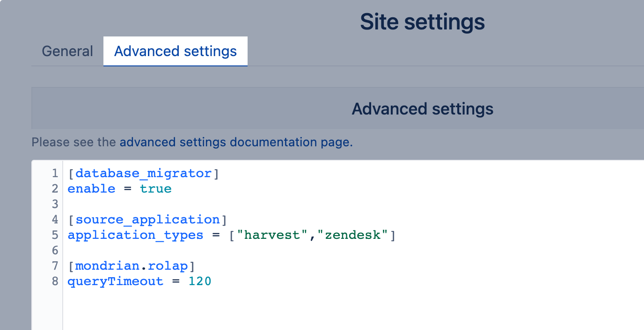Select the Advanced settings tab
The width and height of the screenshot is (644, 330).
175,51
